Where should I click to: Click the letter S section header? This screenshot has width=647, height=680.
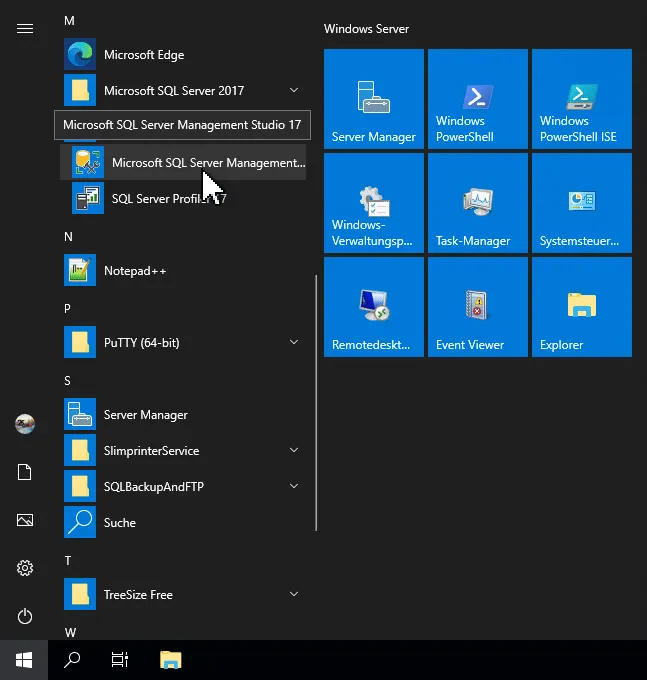coord(67,381)
